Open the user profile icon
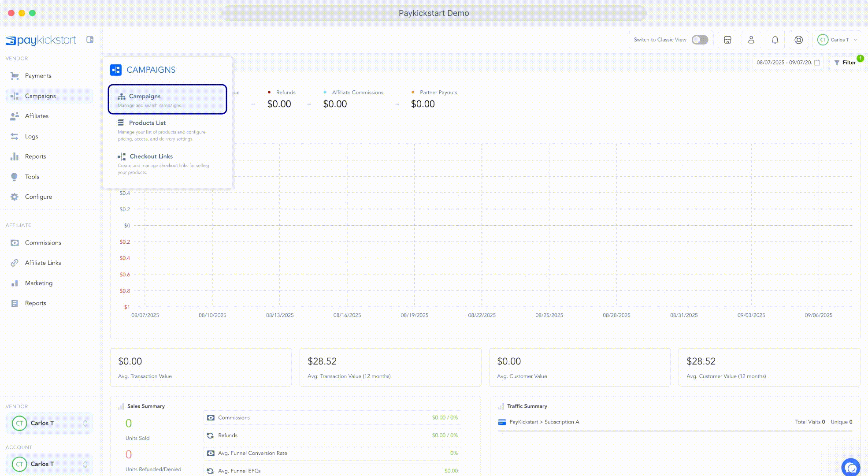 point(751,40)
